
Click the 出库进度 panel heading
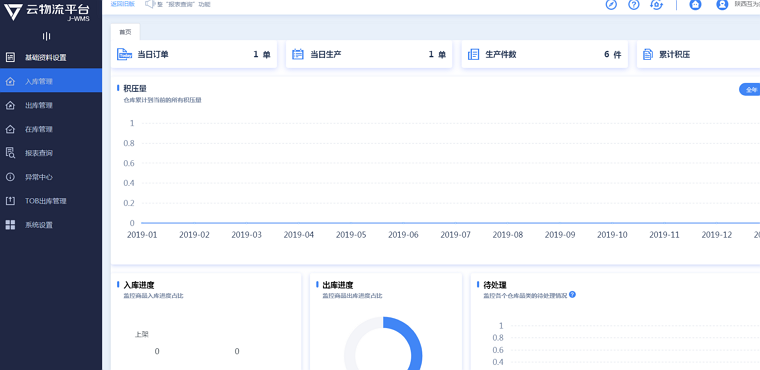(x=338, y=285)
